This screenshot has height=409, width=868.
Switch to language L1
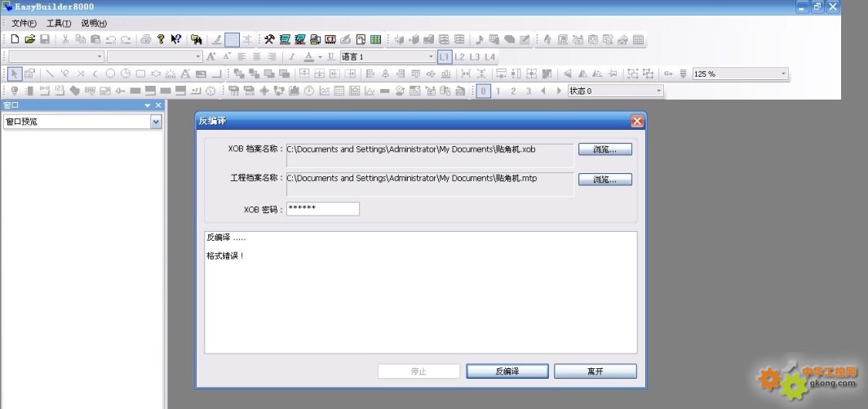pyautogui.click(x=445, y=56)
